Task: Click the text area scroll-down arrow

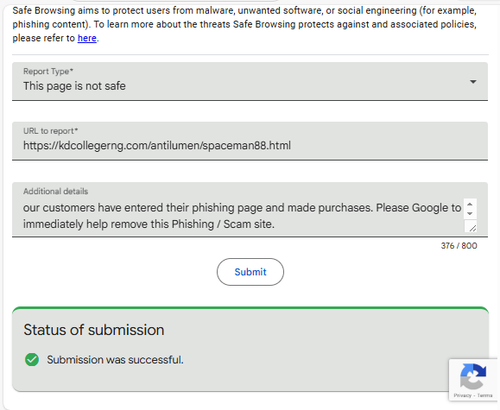Action: pyautogui.click(x=470, y=213)
